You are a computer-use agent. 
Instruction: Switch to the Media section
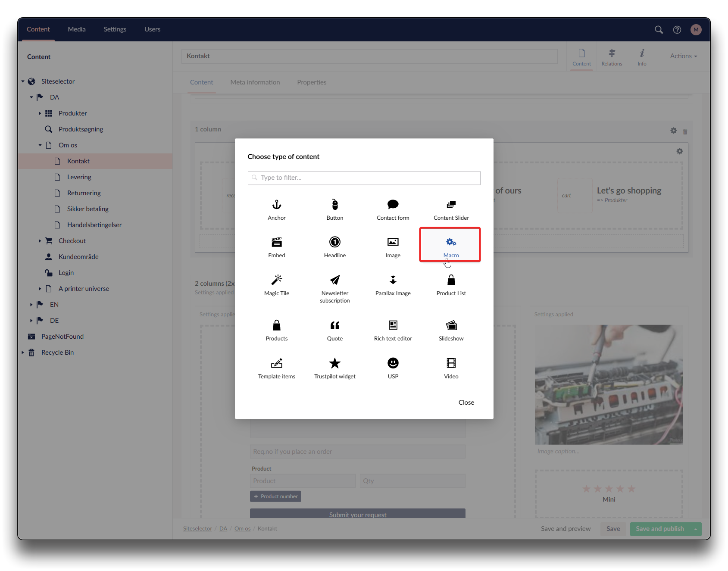[x=77, y=29]
